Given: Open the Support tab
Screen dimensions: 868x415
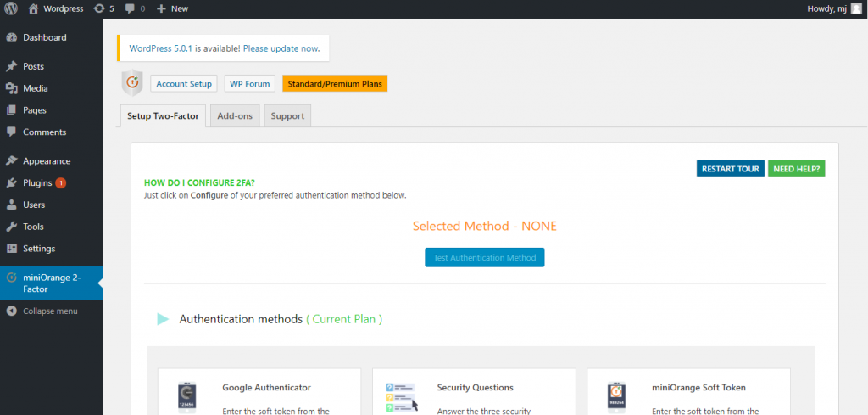Looking at the screenshot, I should pyautogui.click(x=287, y=116).
